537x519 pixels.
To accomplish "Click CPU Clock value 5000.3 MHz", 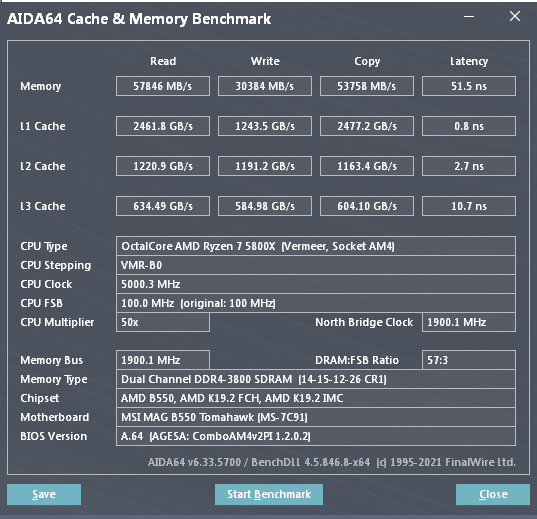I will click(316, 284).
